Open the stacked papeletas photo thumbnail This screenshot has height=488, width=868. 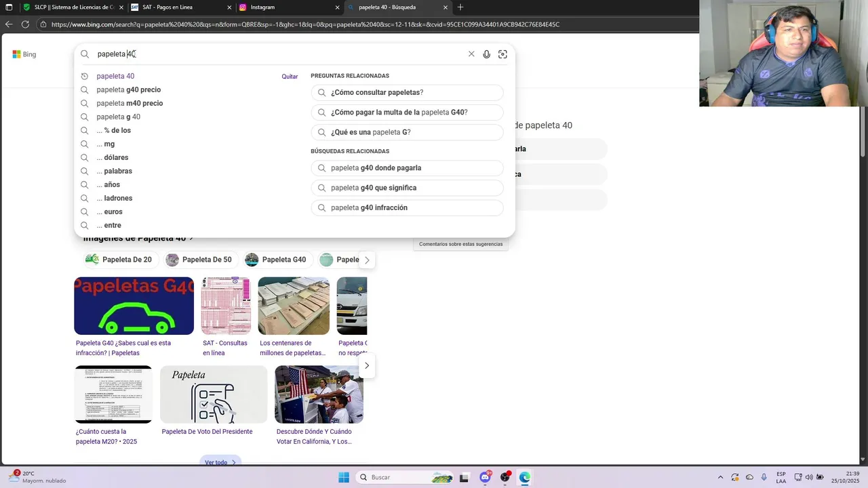294,306
